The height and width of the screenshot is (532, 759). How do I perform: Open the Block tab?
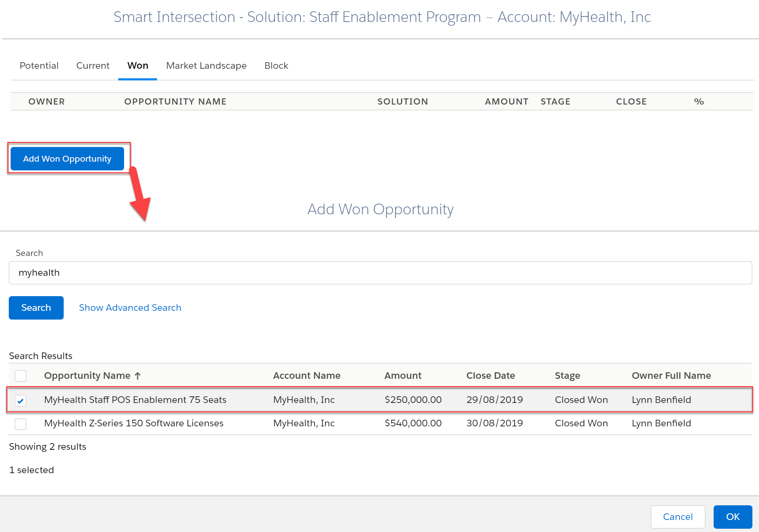[276, 65]
